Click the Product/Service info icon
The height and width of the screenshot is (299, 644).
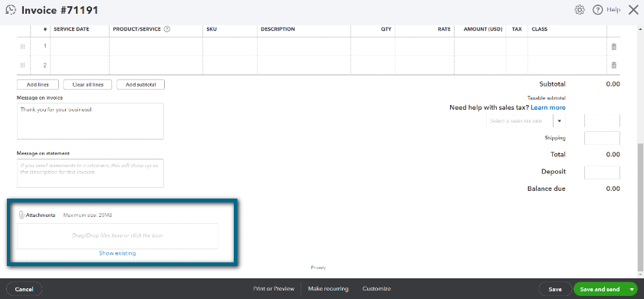point(167,29)
